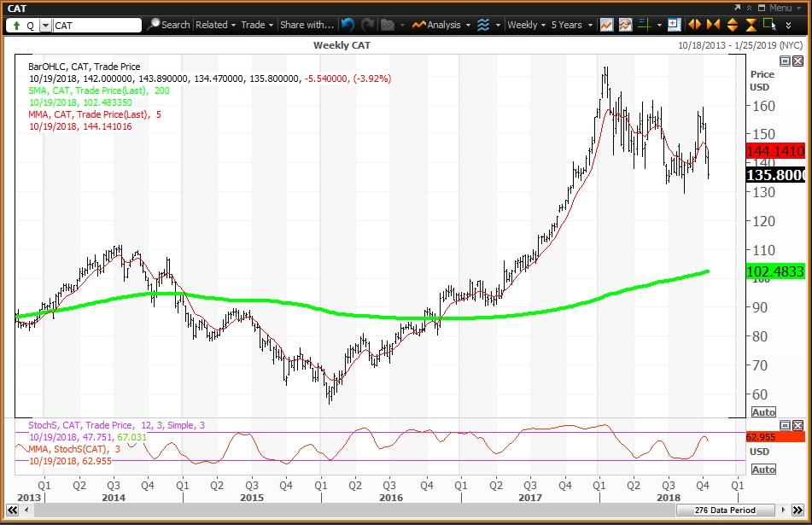
Task: Click the Weekly CAT chart title
Action: coord(342,45)
